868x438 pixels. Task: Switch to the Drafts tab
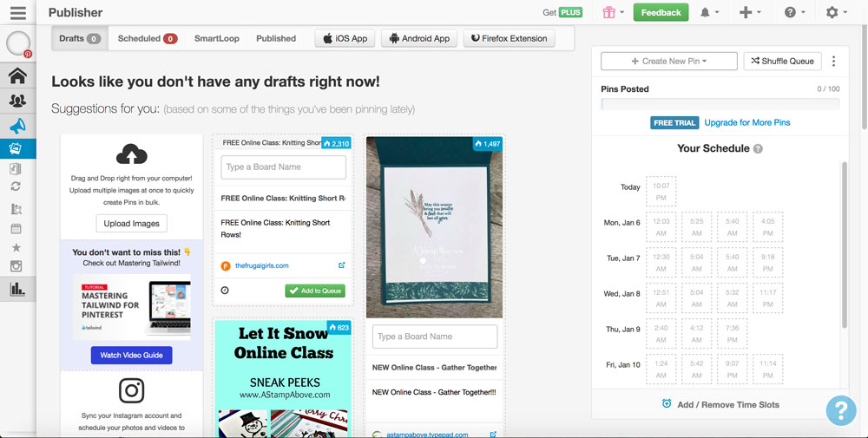pyautogui.click(x=80, y=39)
